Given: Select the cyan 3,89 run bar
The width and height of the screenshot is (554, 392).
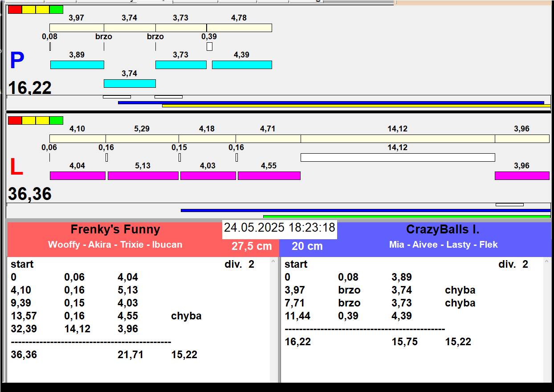Looking at the screenshot, I should coord(77,65).
